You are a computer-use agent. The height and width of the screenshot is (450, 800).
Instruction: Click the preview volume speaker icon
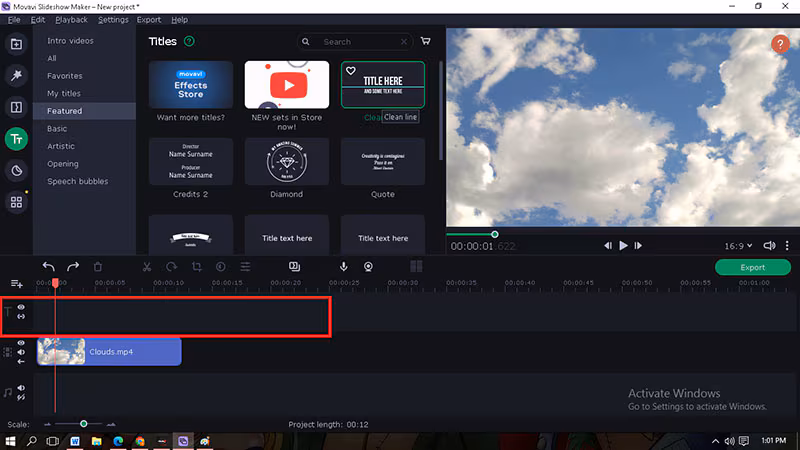769,246
